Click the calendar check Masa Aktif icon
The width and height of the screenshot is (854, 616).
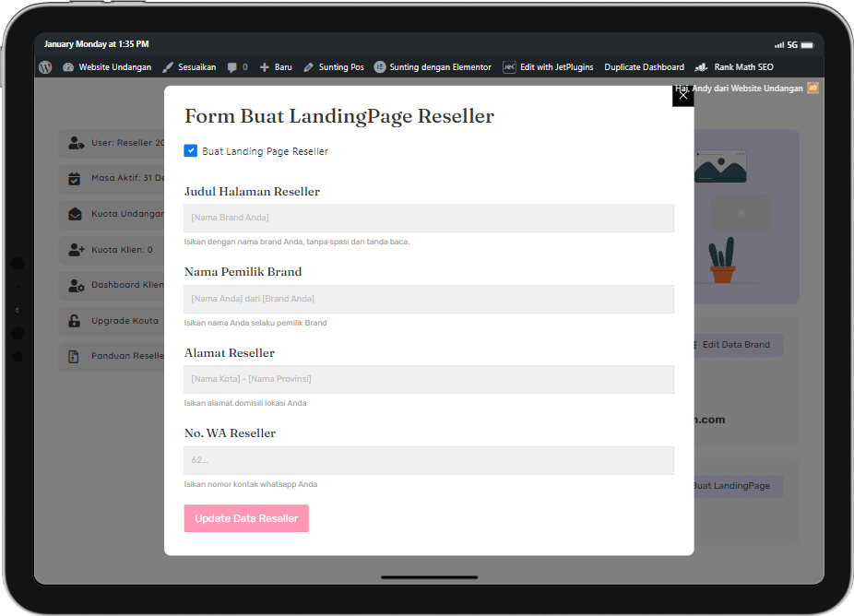pos(75,179)
